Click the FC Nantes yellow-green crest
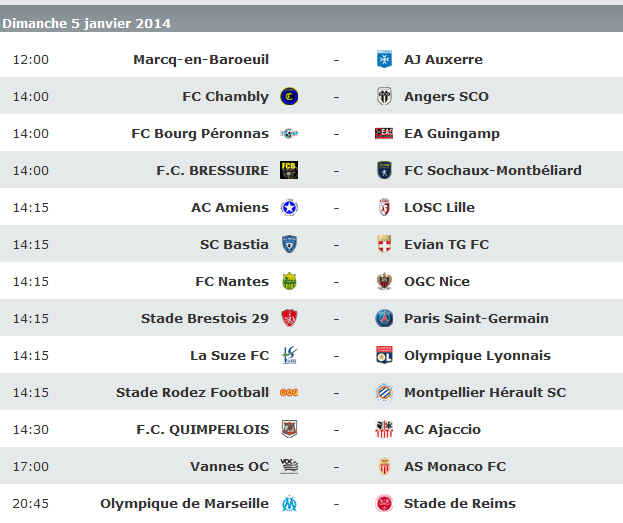 289,281
